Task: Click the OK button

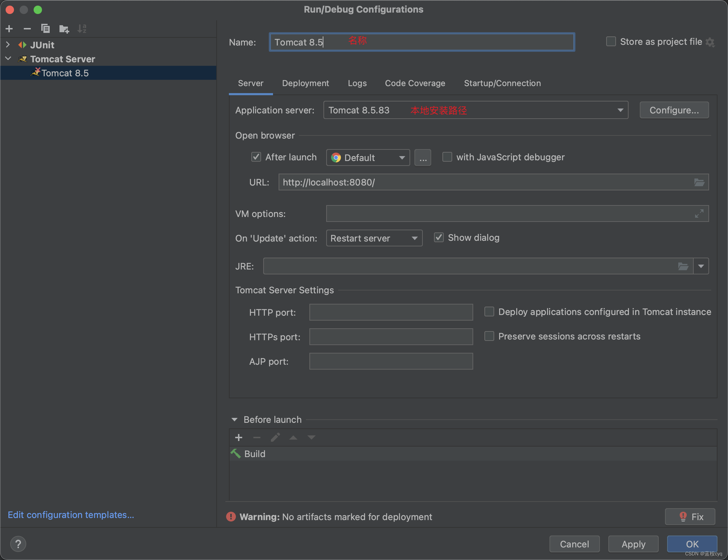Action: [x=692, y=544]
